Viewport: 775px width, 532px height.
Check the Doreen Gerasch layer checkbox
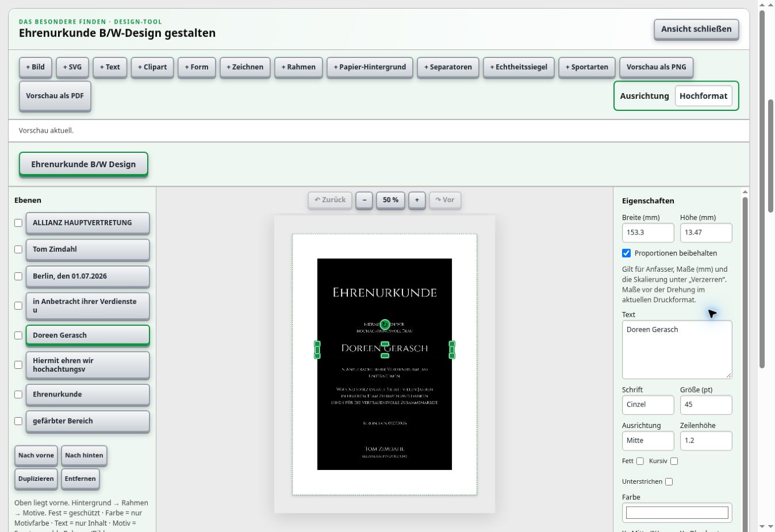point(18,336)
